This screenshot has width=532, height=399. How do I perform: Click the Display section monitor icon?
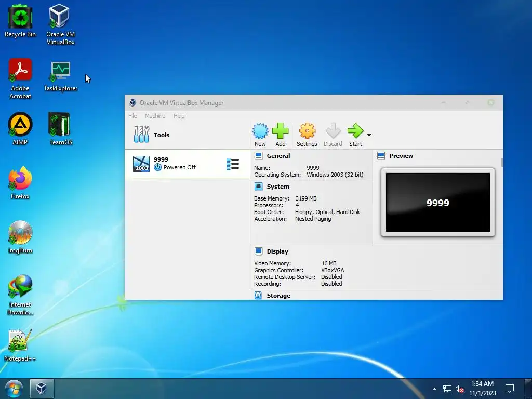259,251
